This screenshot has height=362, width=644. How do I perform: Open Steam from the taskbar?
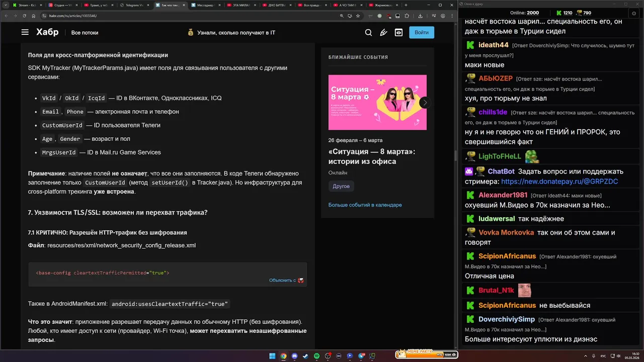coord(305,356)
